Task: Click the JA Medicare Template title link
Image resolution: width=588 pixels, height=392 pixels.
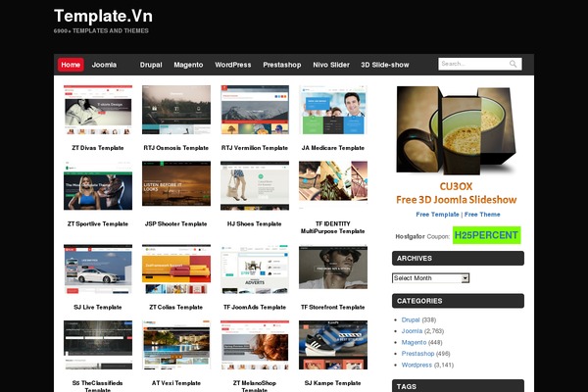Action: [333, 148]
